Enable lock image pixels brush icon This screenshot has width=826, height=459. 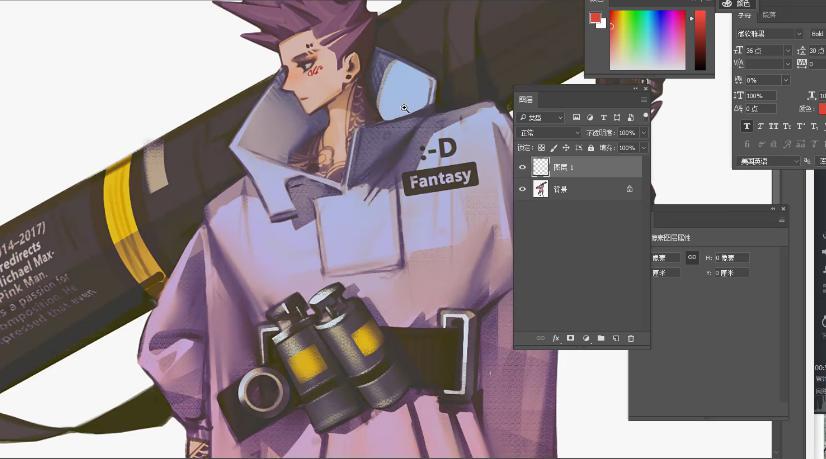[x=554, y=148]
